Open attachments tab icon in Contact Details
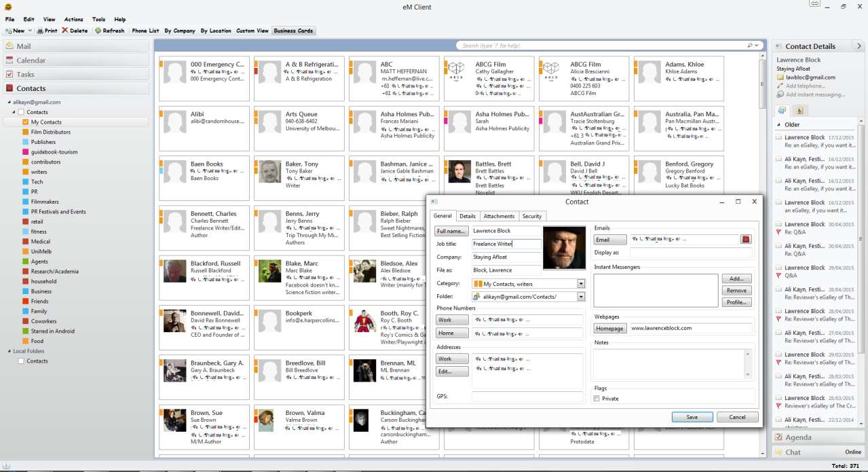The width and height of the screenshot is (868, 472). 799,110
